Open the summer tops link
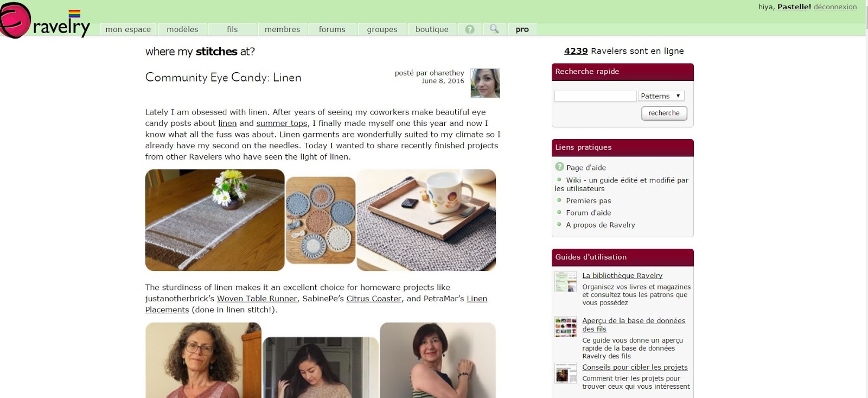 [x=282, y=123]
